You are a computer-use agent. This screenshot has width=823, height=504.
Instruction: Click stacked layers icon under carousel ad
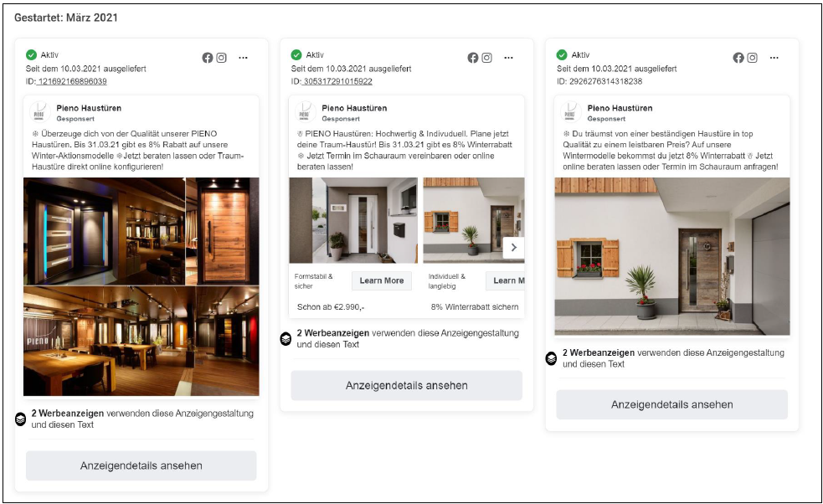285,338
